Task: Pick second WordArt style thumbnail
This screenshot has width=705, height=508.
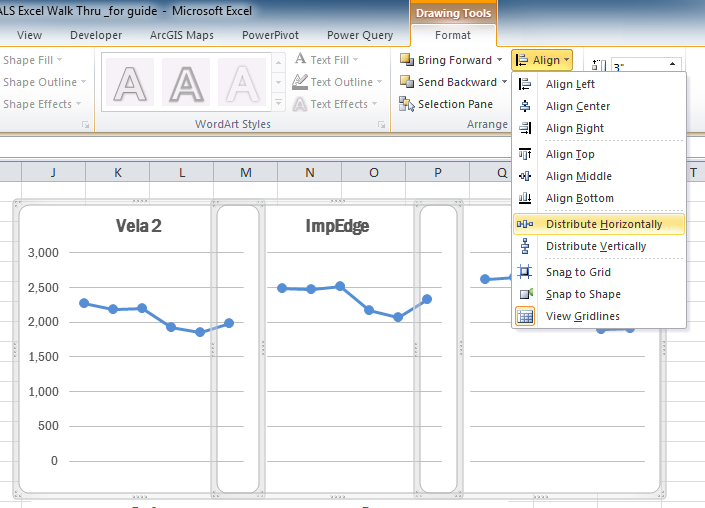Action: click(186, 82)
